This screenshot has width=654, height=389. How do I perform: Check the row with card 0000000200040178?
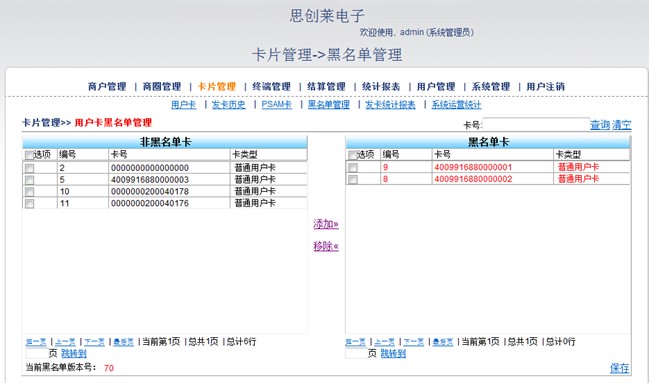point(29,192)
